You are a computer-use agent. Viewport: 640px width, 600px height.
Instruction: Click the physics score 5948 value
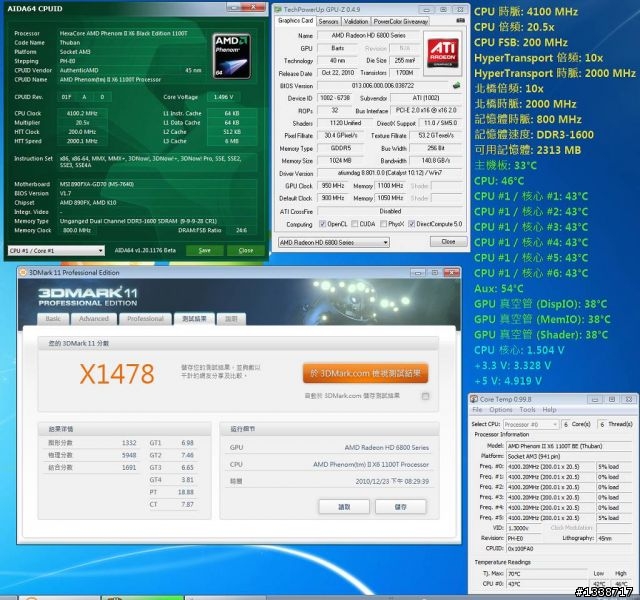[129, 455]
